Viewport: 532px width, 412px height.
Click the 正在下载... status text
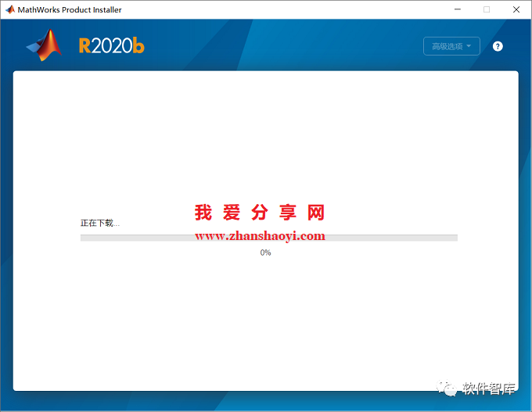coord(100,223)
